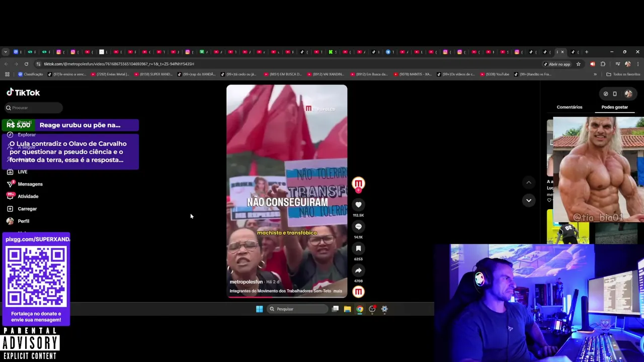Open Atividade in the sidebar
This screenshot has height=362, width=644.
tap(23, 197)
